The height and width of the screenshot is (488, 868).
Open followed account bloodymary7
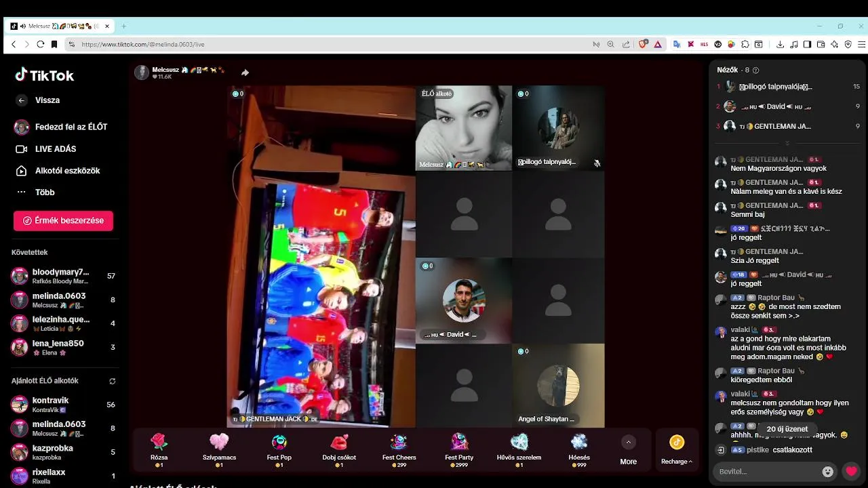pyautogui.click(x=63, y=276)
